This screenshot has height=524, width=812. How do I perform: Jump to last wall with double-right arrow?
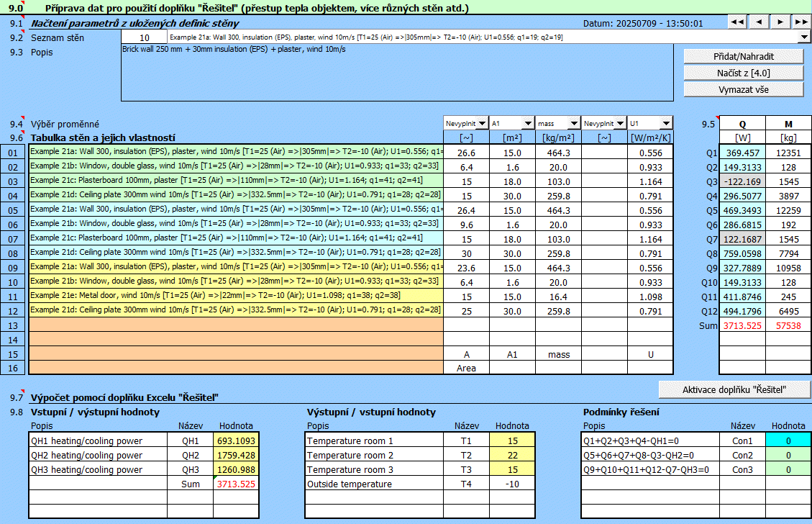pyautogui.click(x=801, y=22)
